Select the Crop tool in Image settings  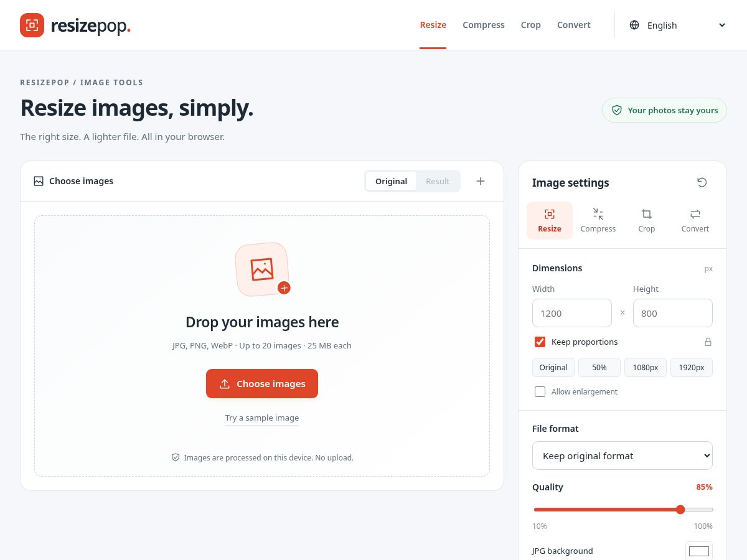(x=647, y=220)
